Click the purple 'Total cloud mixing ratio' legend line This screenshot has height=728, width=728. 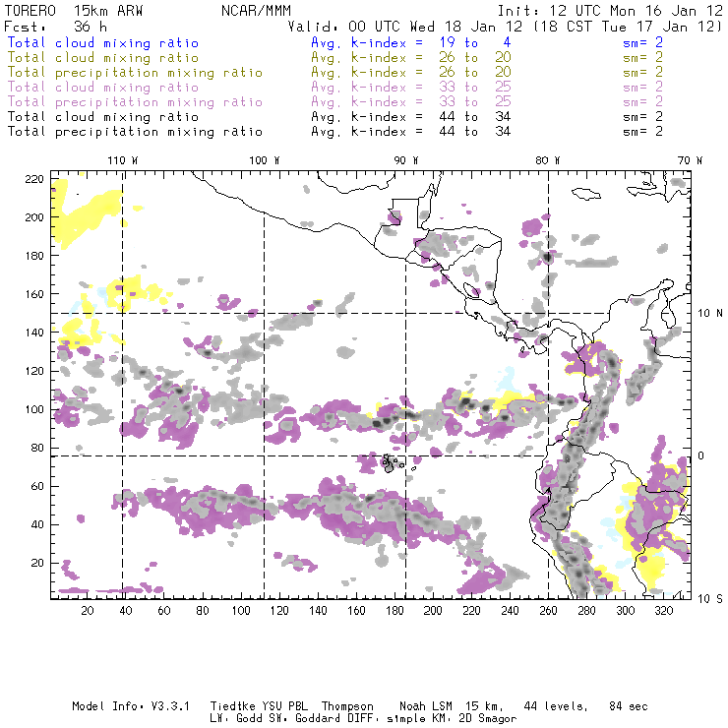[x=103, y=88]
